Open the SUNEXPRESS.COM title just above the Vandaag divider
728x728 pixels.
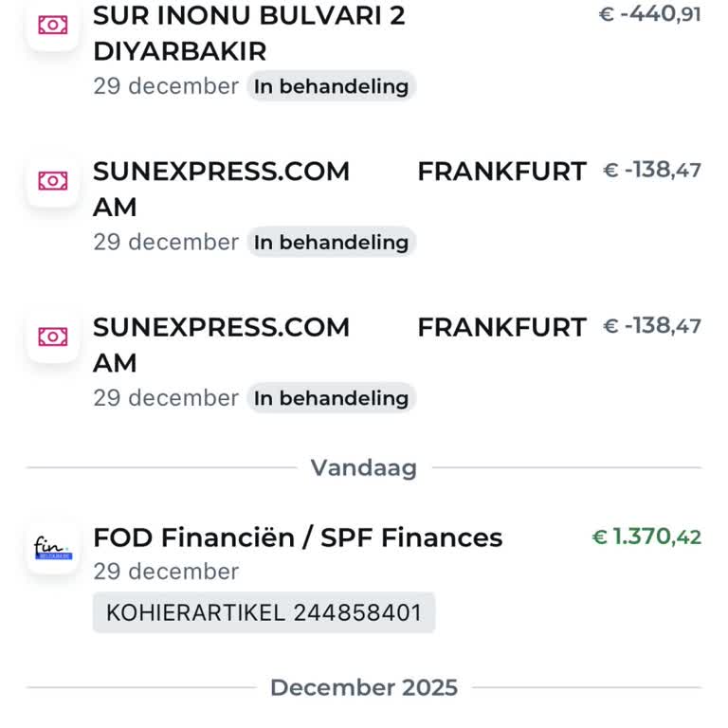[221, 343]
